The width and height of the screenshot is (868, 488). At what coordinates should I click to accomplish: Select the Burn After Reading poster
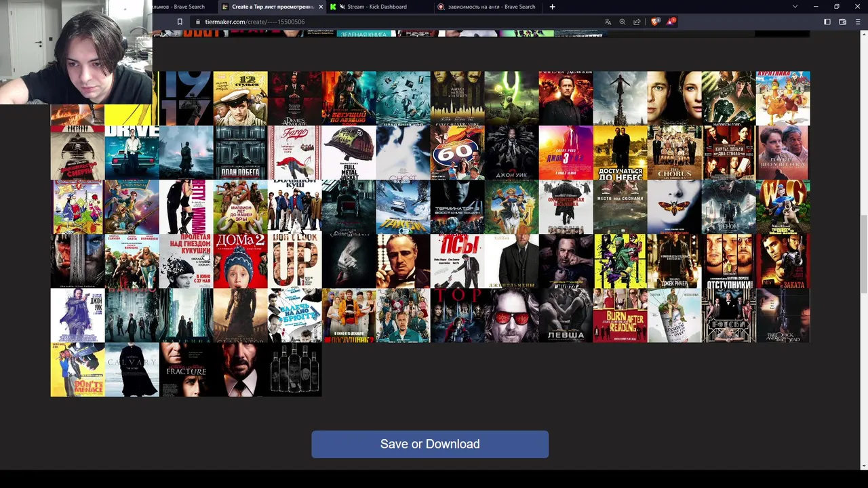(620, 315)
